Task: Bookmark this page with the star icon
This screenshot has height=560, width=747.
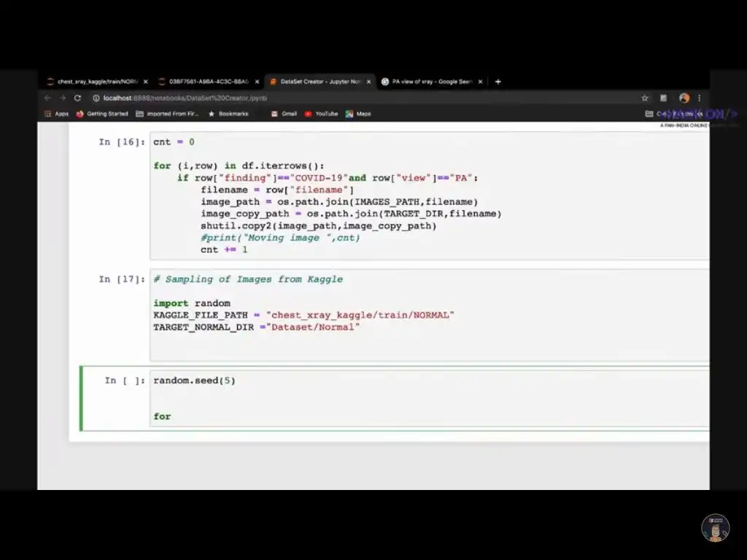Action: coord(645,98)
